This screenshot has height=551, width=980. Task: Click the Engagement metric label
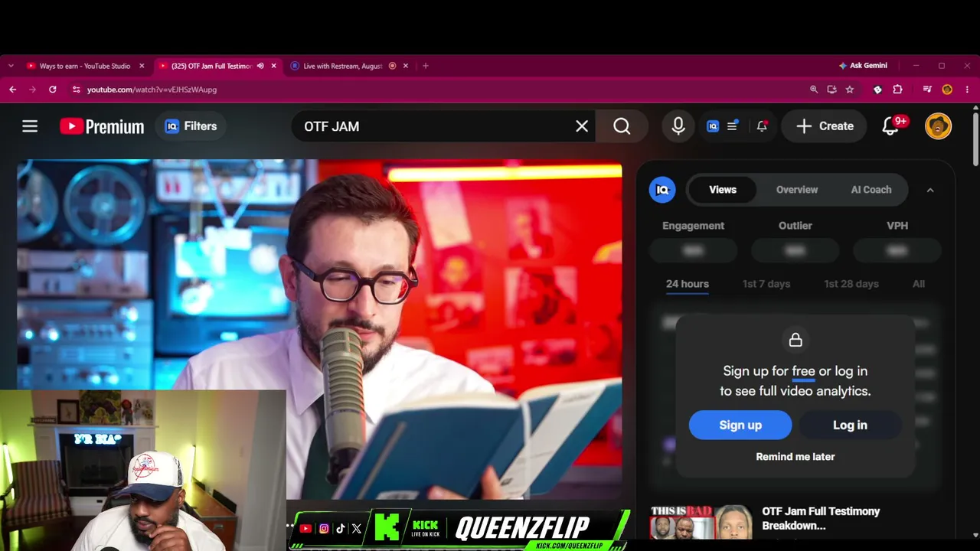[x=694, y=226]
